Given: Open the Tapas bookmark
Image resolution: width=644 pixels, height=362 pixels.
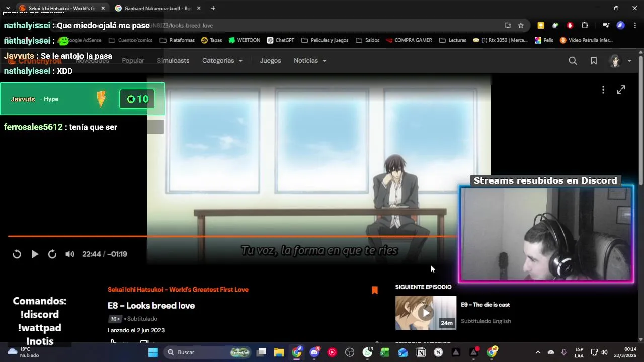Looking at the screenshot, I should pyautogui.click(x=211, y=40).
